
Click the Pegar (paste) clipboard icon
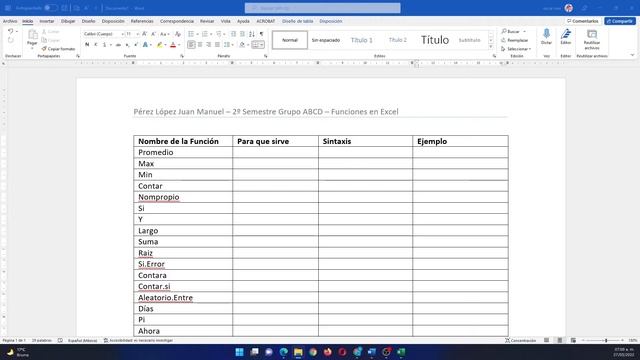coord(32,35)
